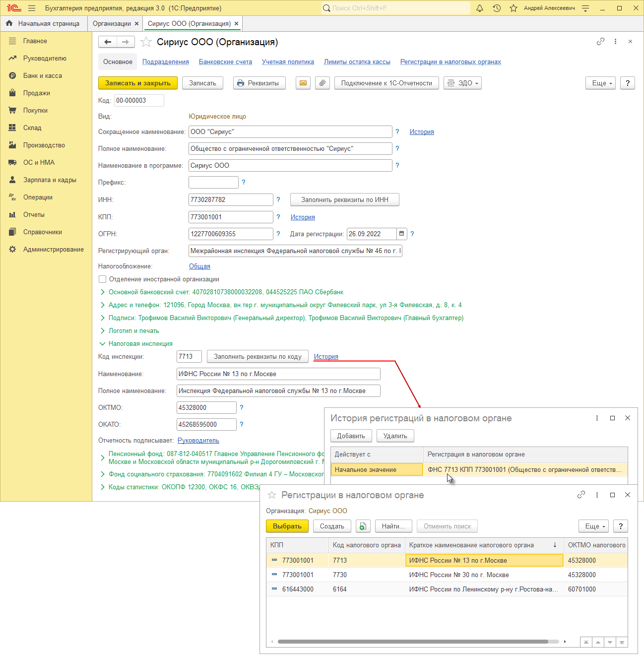This screenshot has height=655, width=644.
Task: Go back with the left arrow button
Action: pyautogui.click(x=108, y=42)
